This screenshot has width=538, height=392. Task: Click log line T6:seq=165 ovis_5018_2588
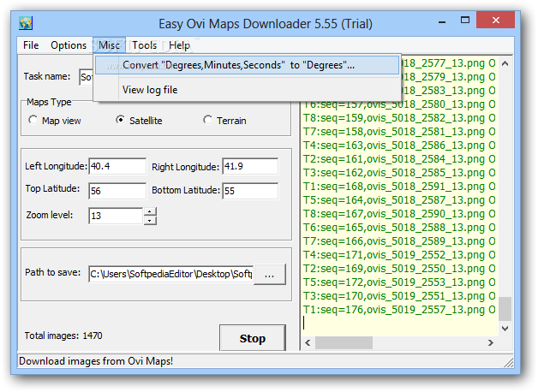399,228
